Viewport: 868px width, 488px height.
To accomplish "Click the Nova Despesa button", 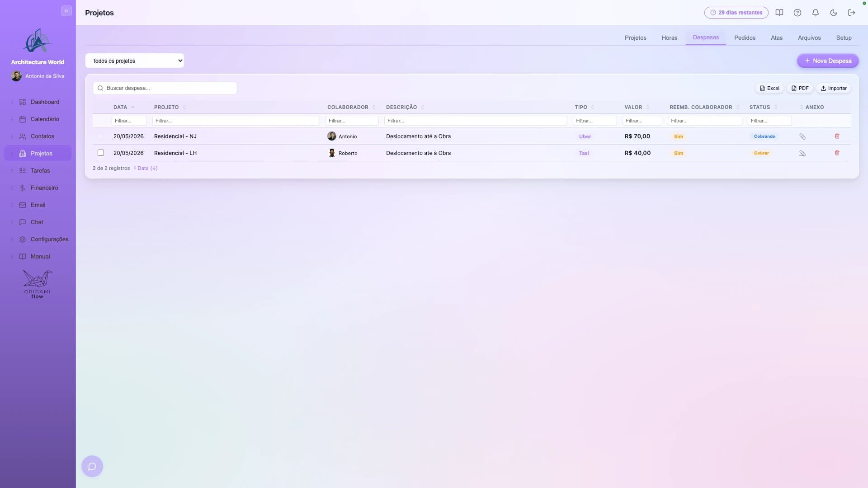I will [828, 61].
